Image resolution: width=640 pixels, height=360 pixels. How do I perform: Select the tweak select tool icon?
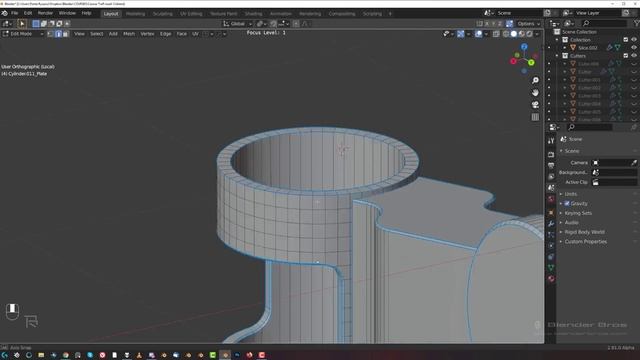click(22, 24)
